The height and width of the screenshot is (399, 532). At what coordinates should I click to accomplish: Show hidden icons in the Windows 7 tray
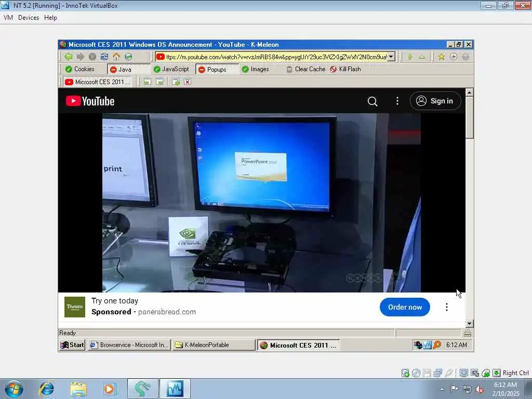[442, 389]
